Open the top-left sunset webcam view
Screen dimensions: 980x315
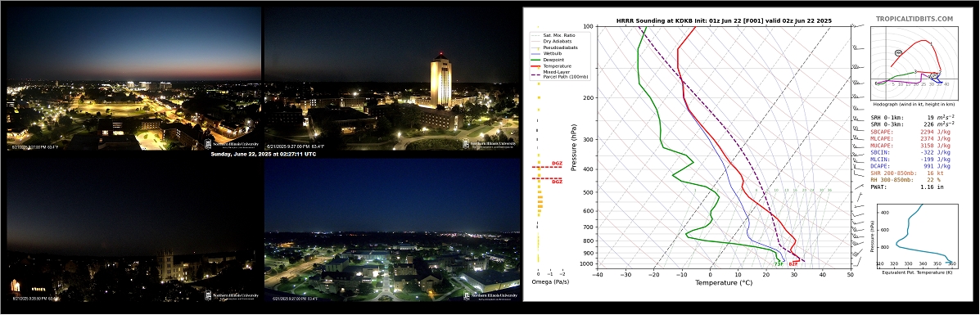pos(133,78)
